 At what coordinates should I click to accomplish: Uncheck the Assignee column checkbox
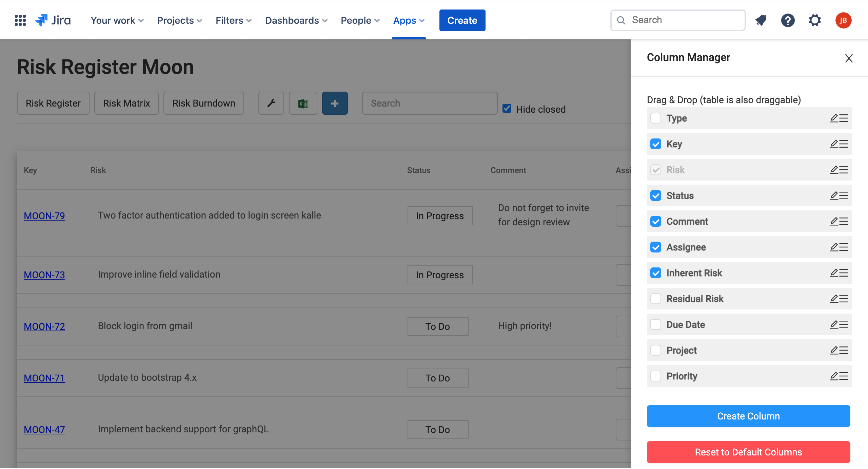(x=656, y=247)
